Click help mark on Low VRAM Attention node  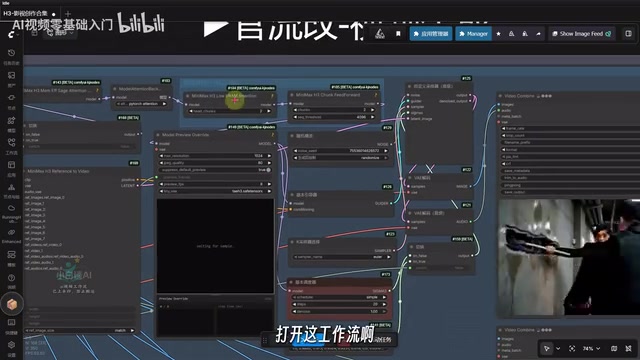(x=272, y=96)
